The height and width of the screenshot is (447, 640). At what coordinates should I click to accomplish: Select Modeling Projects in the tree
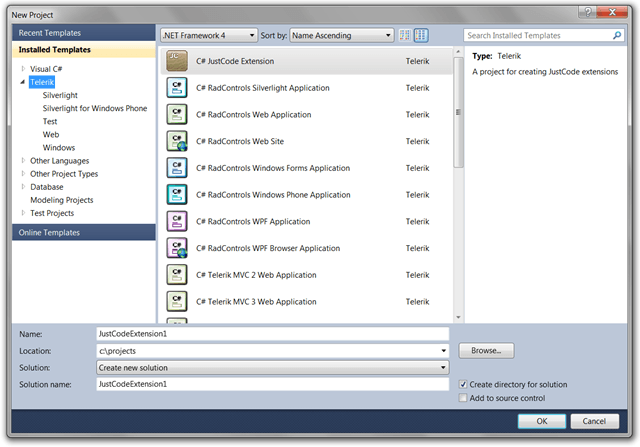62,200
